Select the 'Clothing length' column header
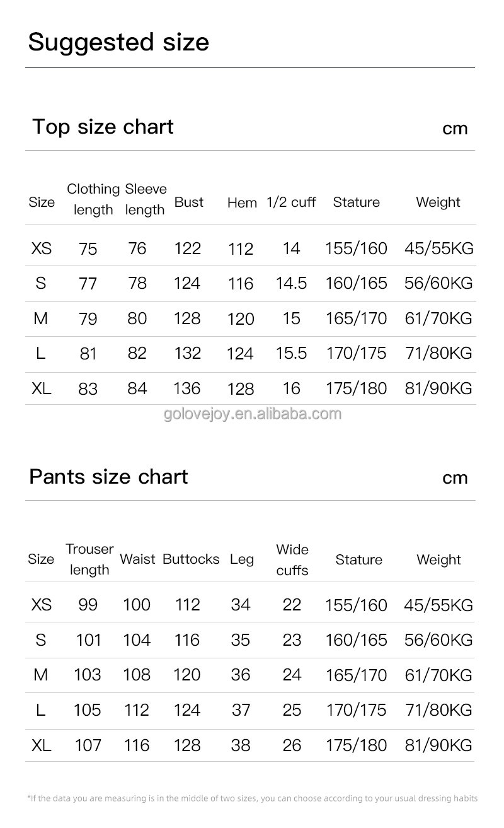 pos(93,199)
